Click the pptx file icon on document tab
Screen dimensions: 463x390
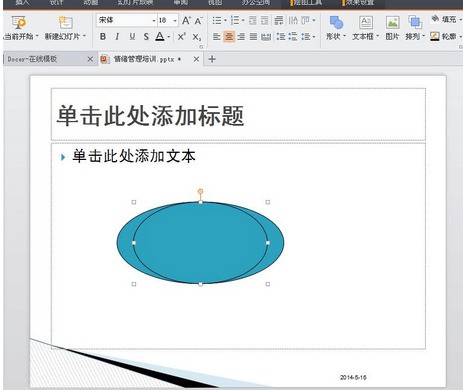pos(105,59)
